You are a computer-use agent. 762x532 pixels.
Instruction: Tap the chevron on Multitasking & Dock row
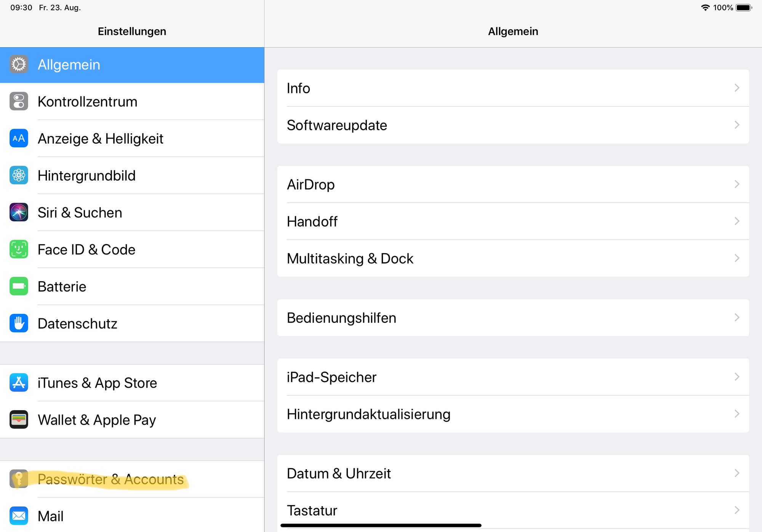coord(737,258)
